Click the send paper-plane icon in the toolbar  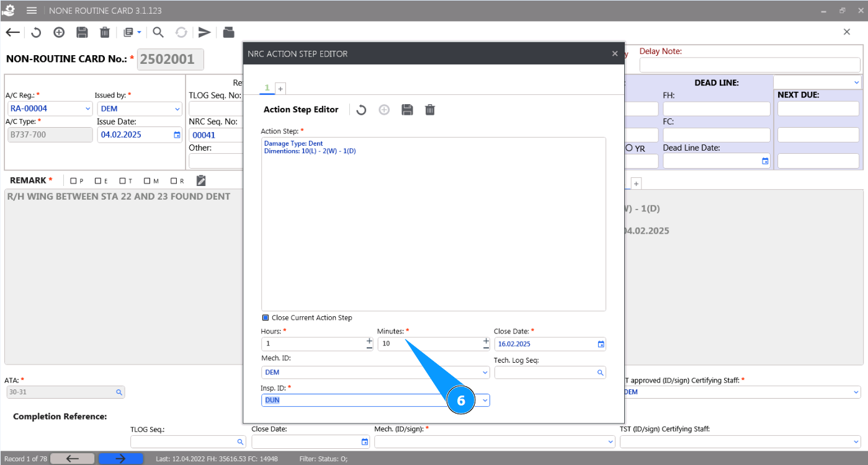pos(205,32)
